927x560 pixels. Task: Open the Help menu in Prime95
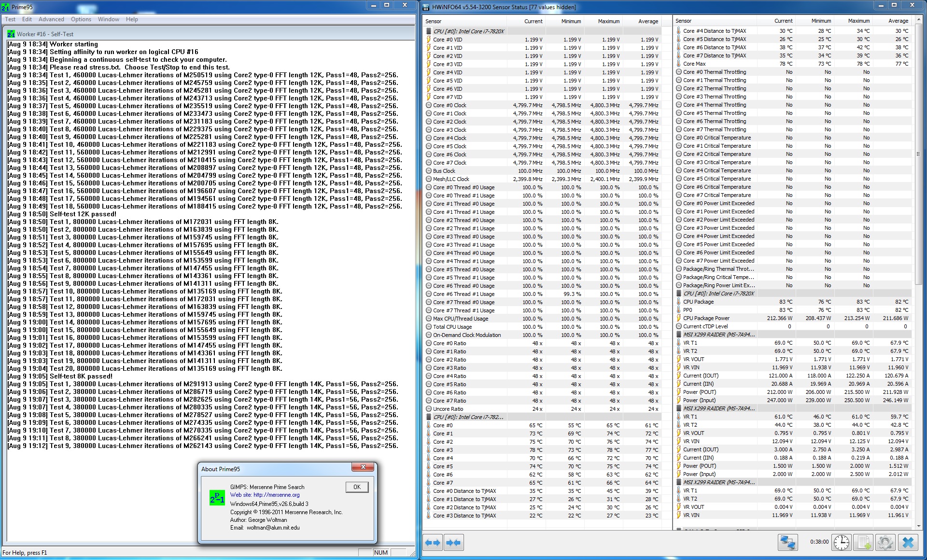[132, 19]
